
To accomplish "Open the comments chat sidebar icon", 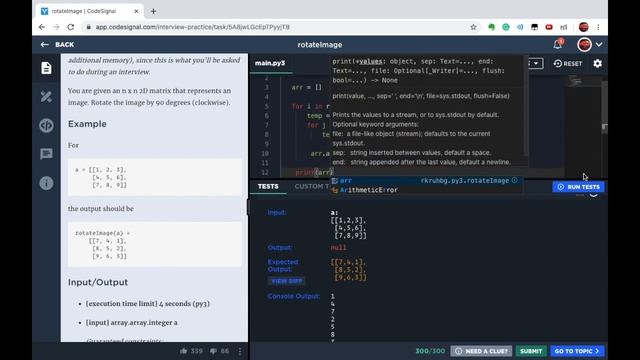I will pos(46,154).
